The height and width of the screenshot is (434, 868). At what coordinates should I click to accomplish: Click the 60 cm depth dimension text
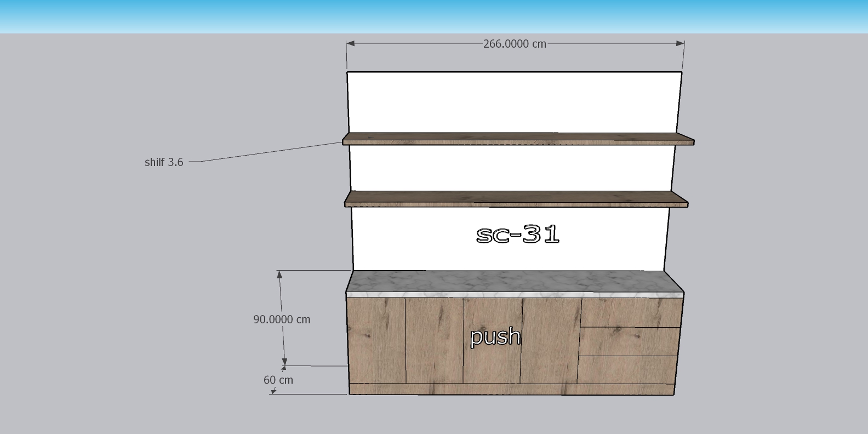pos(278,380)
